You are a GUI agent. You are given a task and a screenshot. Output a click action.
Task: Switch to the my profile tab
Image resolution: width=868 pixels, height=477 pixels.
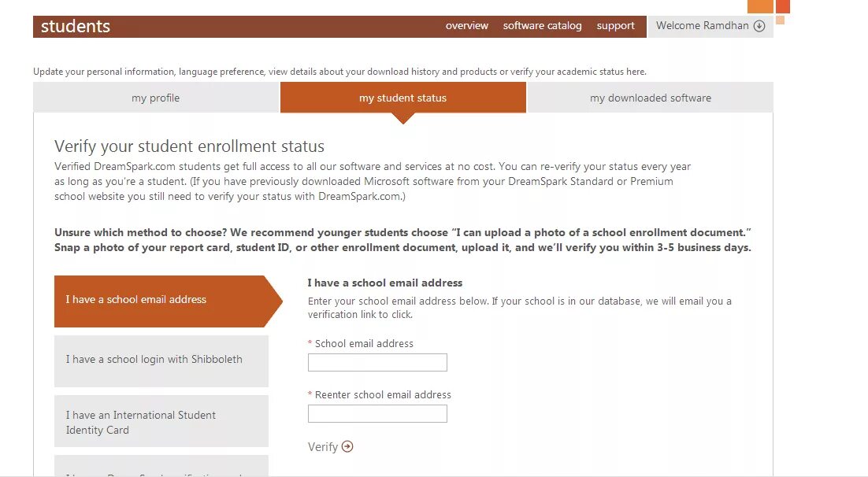(156, 98)
